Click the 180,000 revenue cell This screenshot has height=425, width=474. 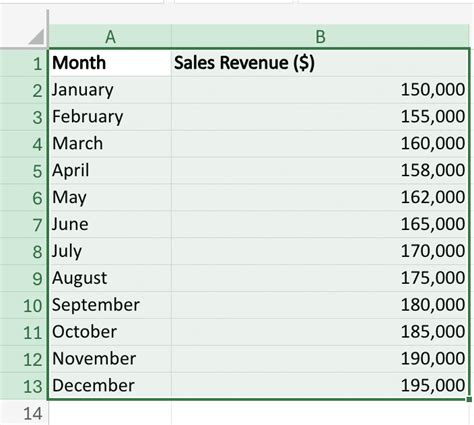320,305
